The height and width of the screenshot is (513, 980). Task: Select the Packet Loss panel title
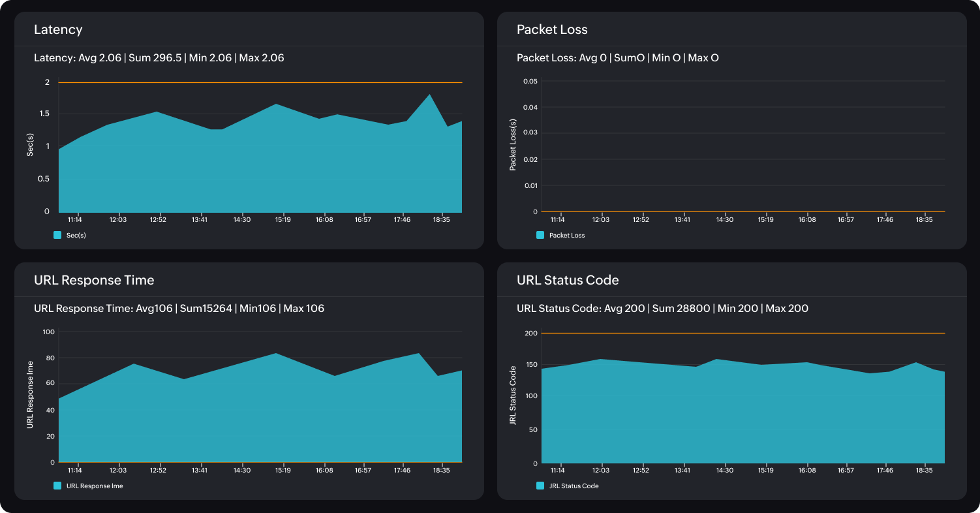tap(552, 29)
